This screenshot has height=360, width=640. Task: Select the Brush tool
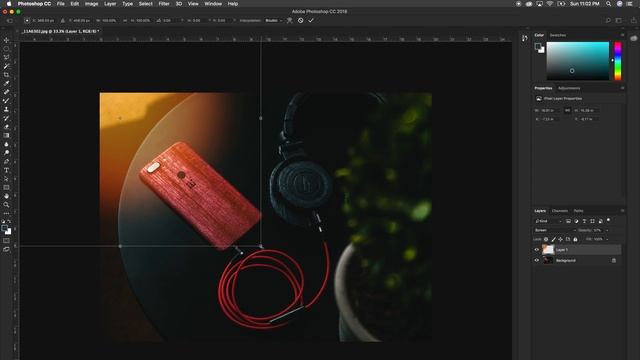tap(6, 100)
